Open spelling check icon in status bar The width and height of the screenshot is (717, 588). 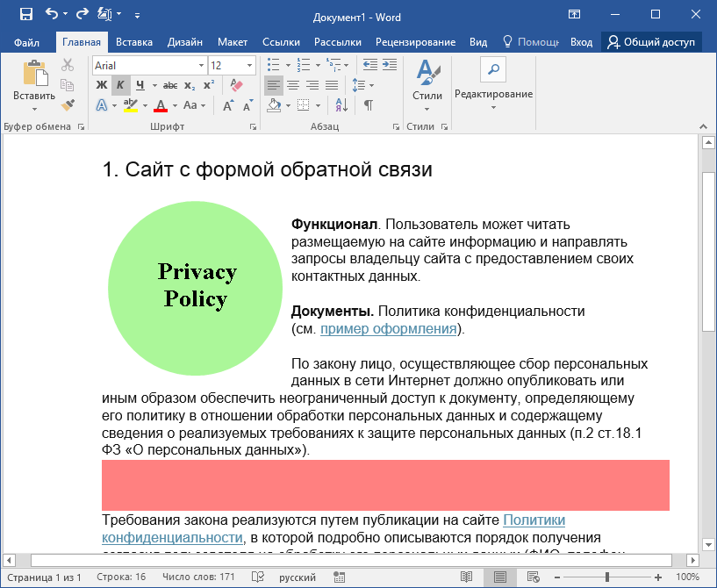click(x=258, y=577)
